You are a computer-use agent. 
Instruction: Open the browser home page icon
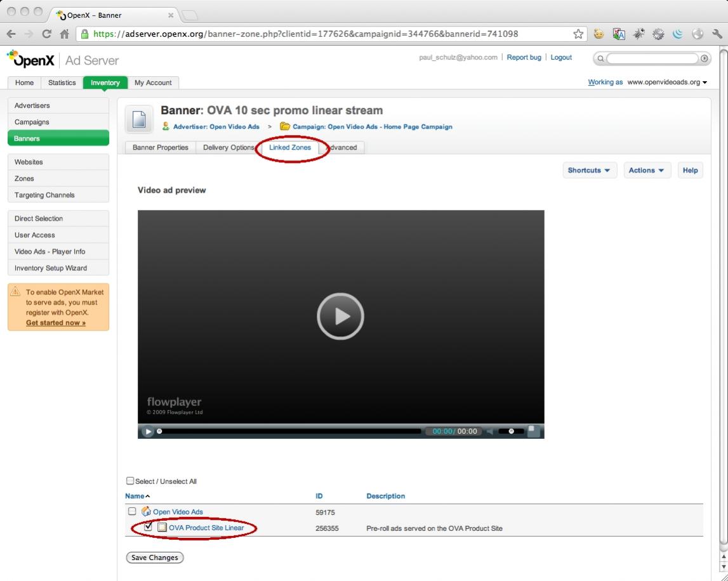[65, 34]
